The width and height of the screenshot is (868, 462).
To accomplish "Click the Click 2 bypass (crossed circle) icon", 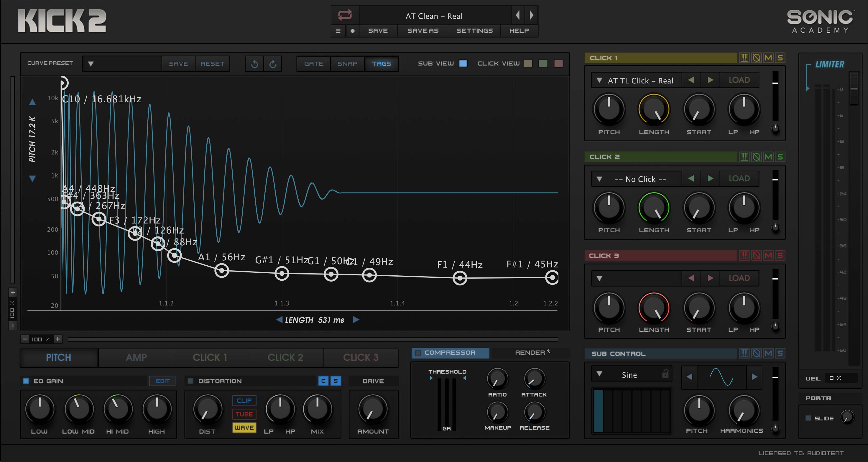I will [757, 157].
